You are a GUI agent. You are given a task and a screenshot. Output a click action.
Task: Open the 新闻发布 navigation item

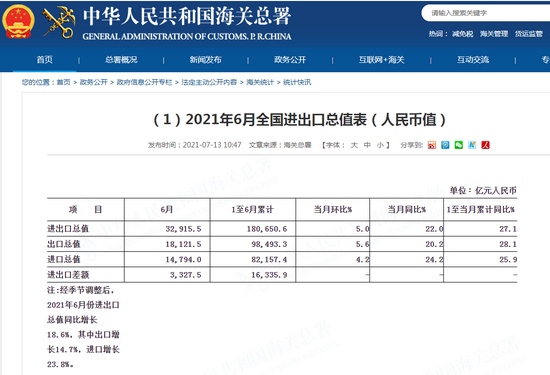[206, 60]
